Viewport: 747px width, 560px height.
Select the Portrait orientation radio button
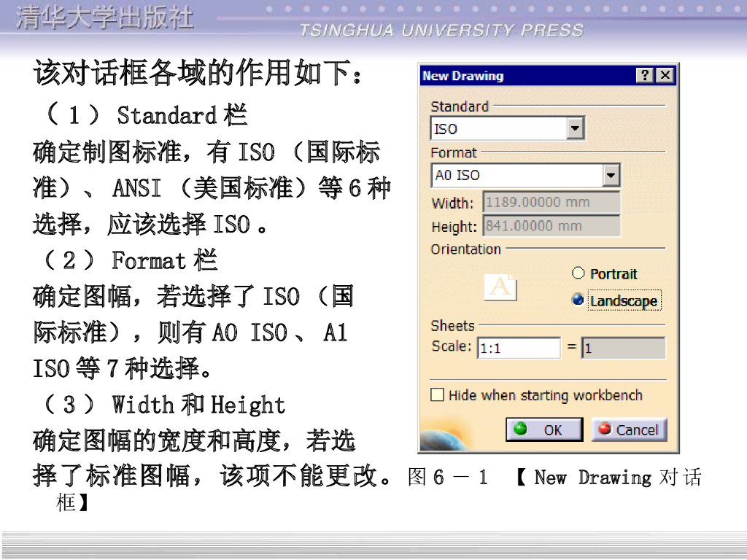pos(578,273)
